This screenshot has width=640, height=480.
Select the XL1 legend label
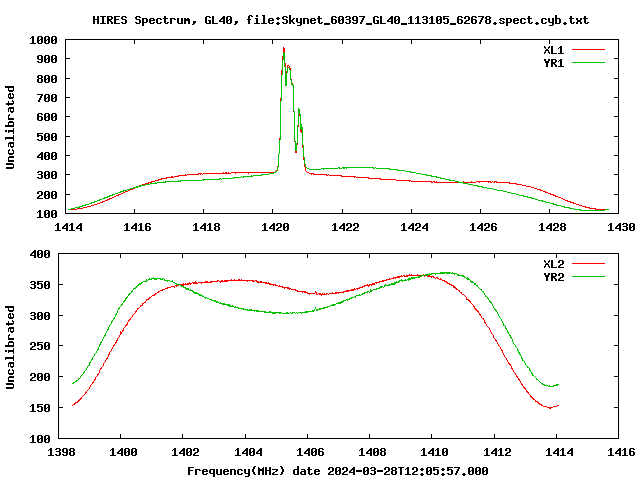[x=553, y=50]
